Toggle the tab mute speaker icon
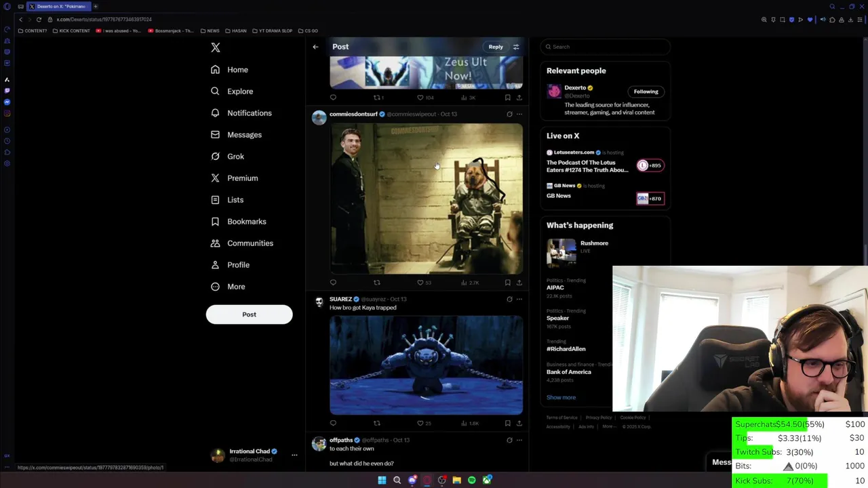This screenshot has width=868, height=488. pos(823,20)
